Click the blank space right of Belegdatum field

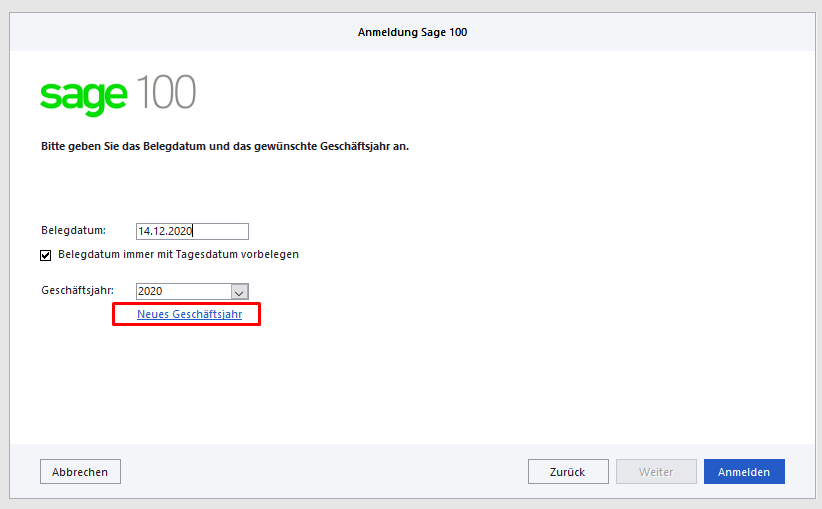point(500,231)
